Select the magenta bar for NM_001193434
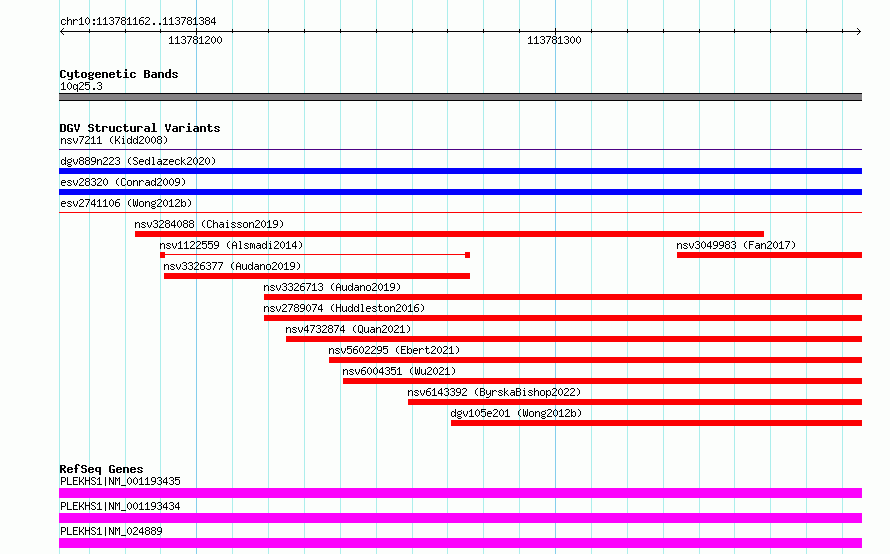The height and width of the screenshot is (554, 890). pos(460,518)
